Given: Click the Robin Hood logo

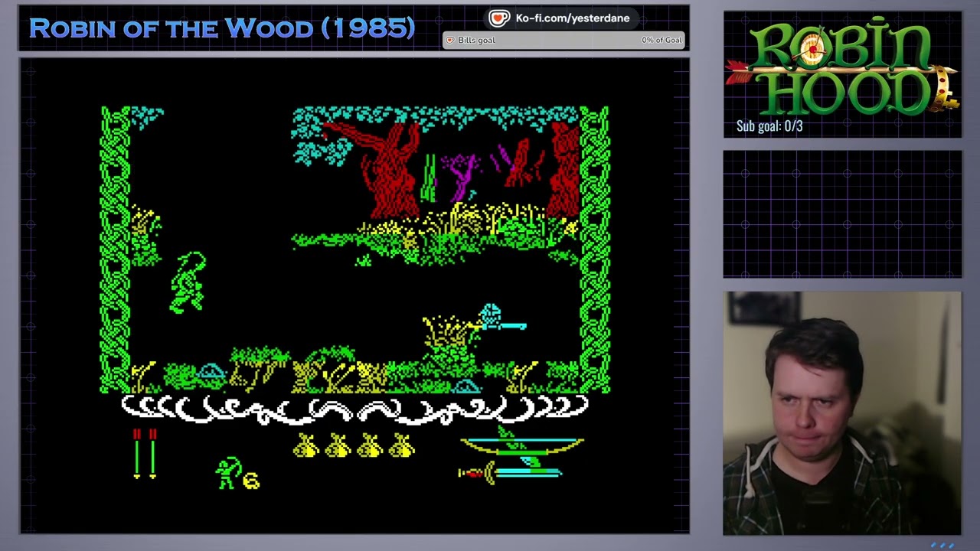Looking at the screenshot, I should pos(842,67).
